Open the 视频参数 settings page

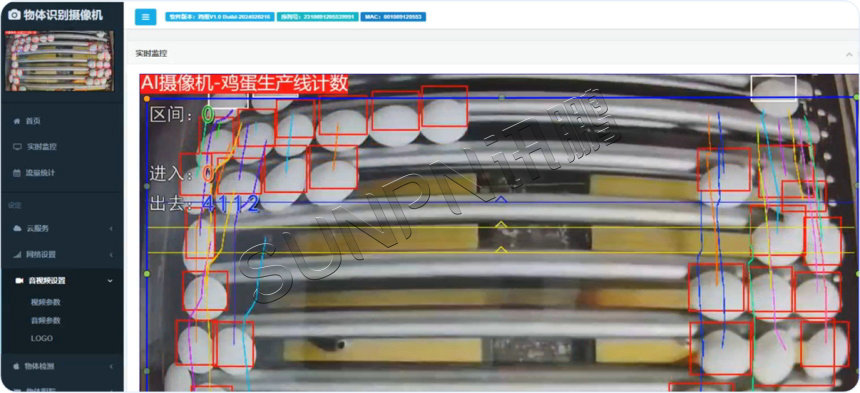point(46,302)
